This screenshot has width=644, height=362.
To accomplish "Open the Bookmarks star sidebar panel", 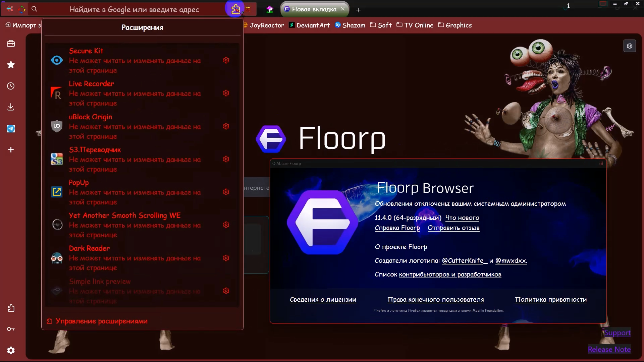I will point(11,65).
